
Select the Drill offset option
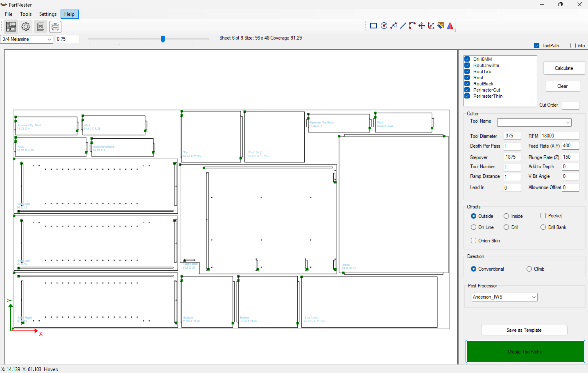pos(506,227)
